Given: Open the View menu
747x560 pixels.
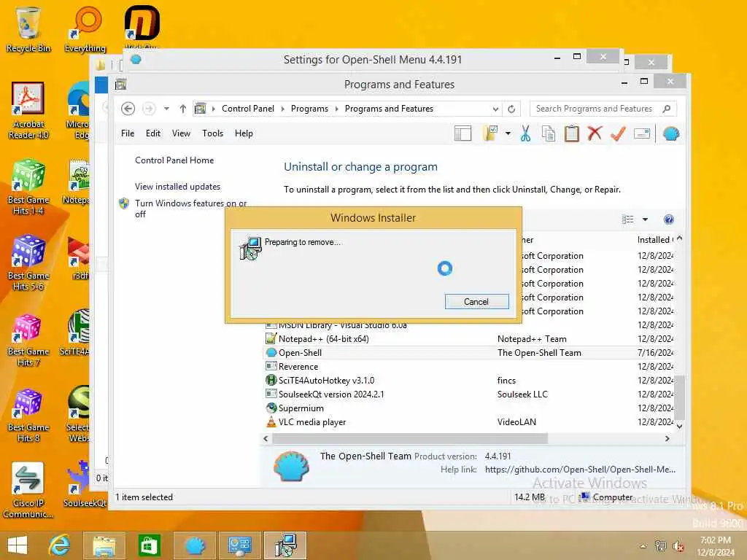Looking at the screenshot, I should pyautogui.click(x=181, y=133).
